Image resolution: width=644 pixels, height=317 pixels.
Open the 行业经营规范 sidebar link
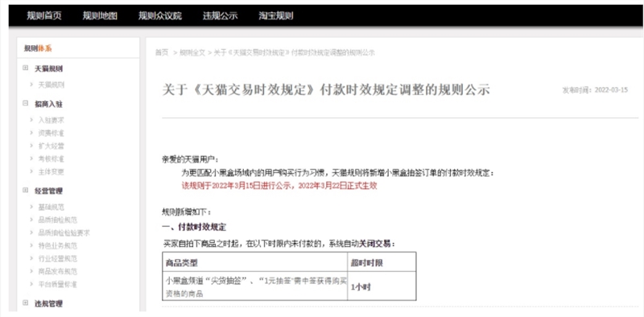pyautogui.click(x=58, y=259)
